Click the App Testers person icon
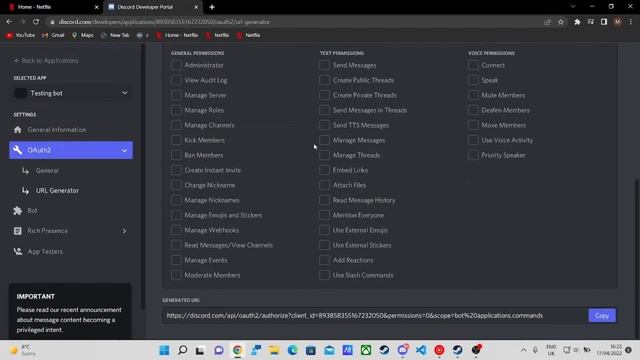Screen dimensions: 640x360 pyautogui.click(x=18, y=251)
